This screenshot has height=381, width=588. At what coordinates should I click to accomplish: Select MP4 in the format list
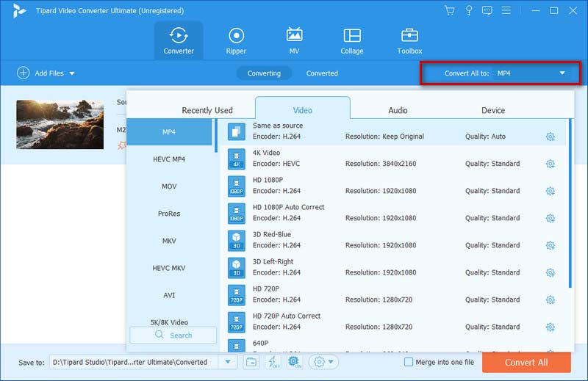pyautogui.click(x=169, y=132)
